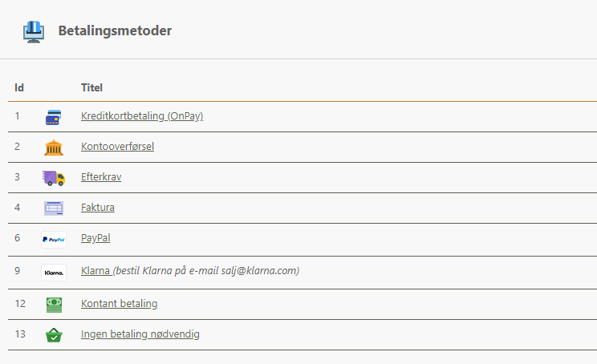
Task: Click the credit card icon for OnPay
Action: [53, 117]
